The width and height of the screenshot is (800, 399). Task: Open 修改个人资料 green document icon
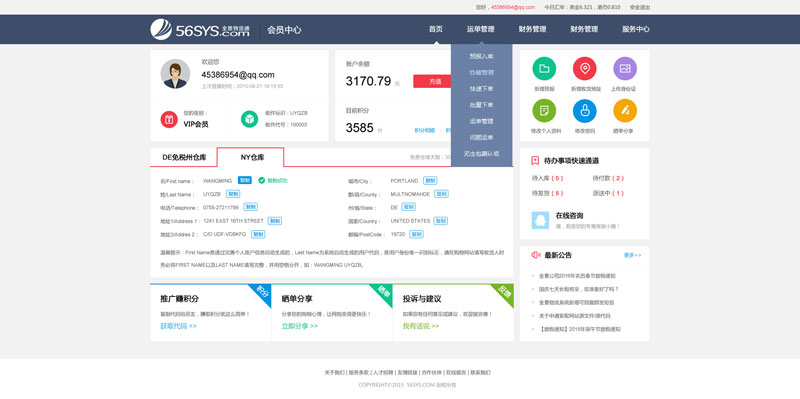click(544, 111)
